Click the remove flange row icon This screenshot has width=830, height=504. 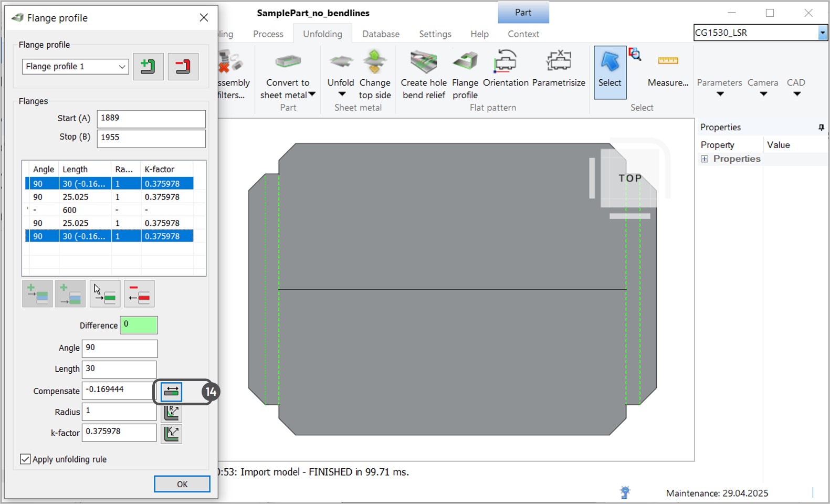tap(139, 294)
